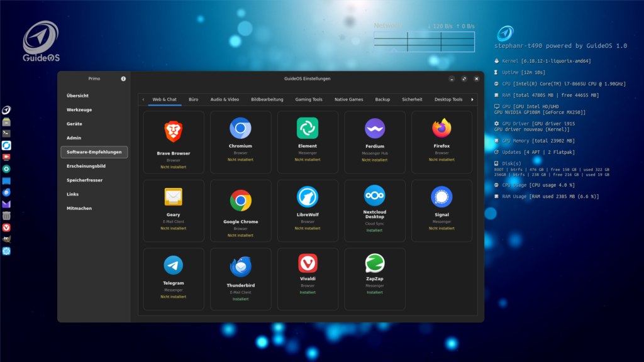Launch the file manager from the dock

6,122
